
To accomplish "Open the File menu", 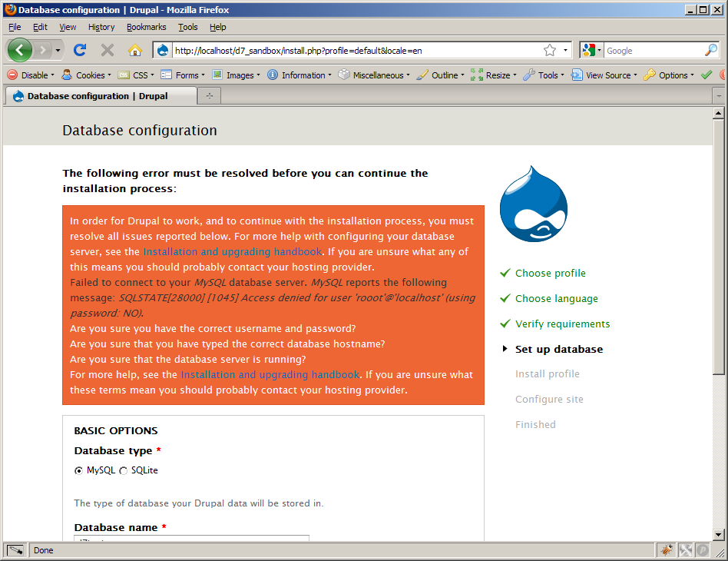I will pos(15,27).
